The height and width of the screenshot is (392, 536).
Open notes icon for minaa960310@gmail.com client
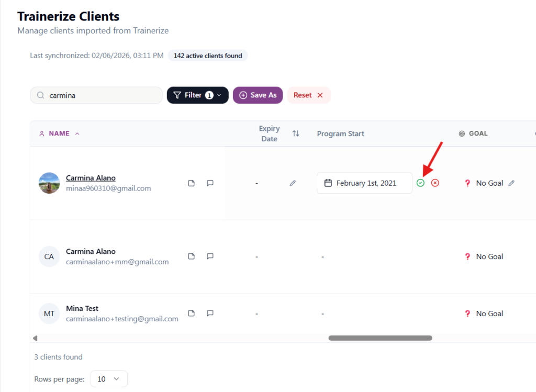click(x=192, y=183)
